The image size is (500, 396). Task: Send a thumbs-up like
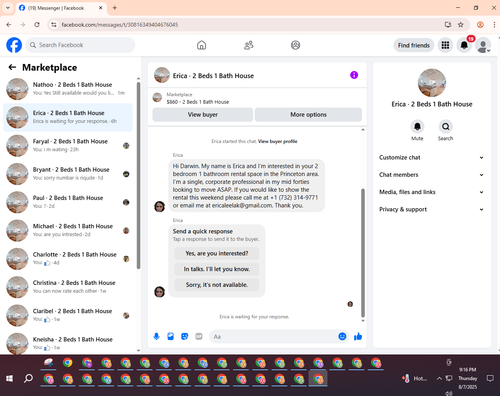358,336
